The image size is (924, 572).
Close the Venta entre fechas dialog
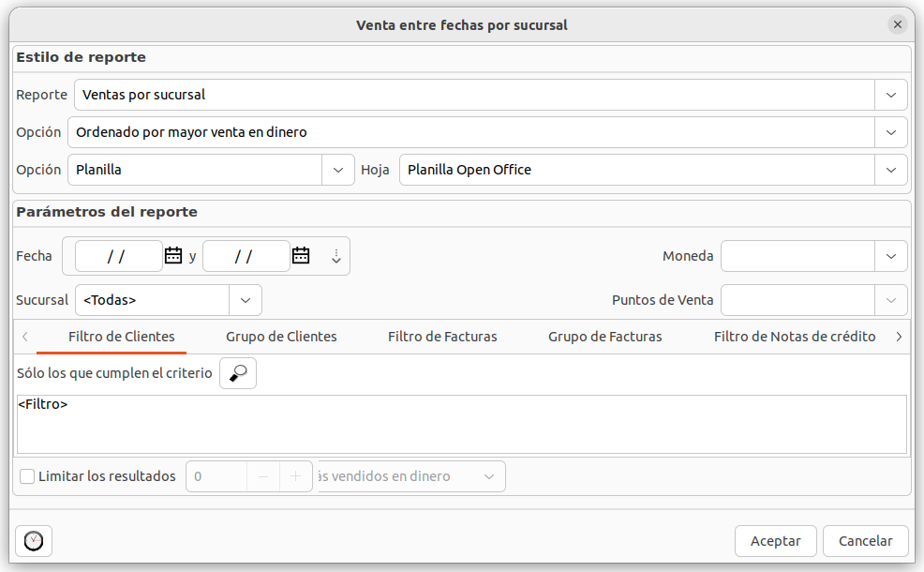[x=898, y=24]
